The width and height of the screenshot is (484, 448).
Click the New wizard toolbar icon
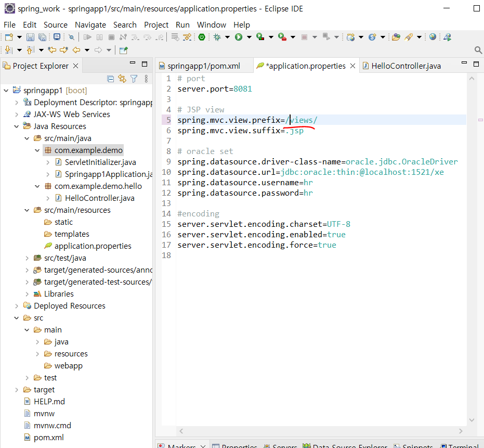tap(9, 37)
